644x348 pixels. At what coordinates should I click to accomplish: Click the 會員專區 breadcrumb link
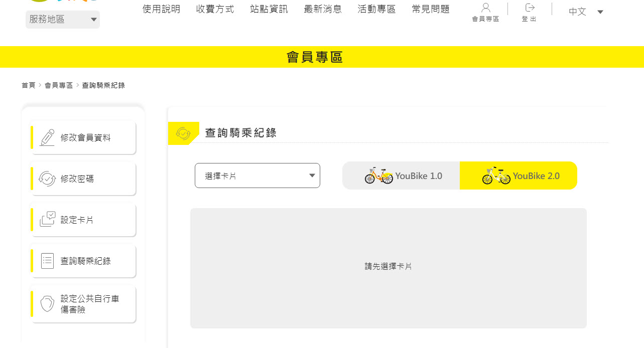(59, 85)
